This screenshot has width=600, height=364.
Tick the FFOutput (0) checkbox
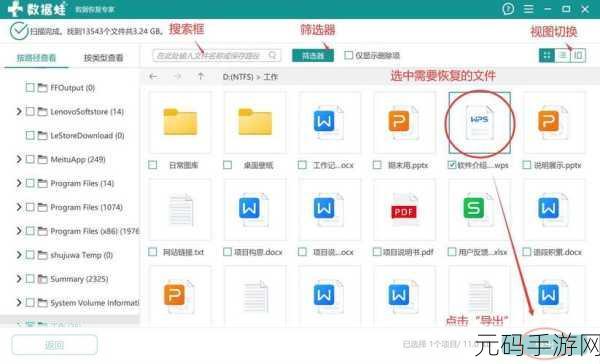(x=30, y=88)
